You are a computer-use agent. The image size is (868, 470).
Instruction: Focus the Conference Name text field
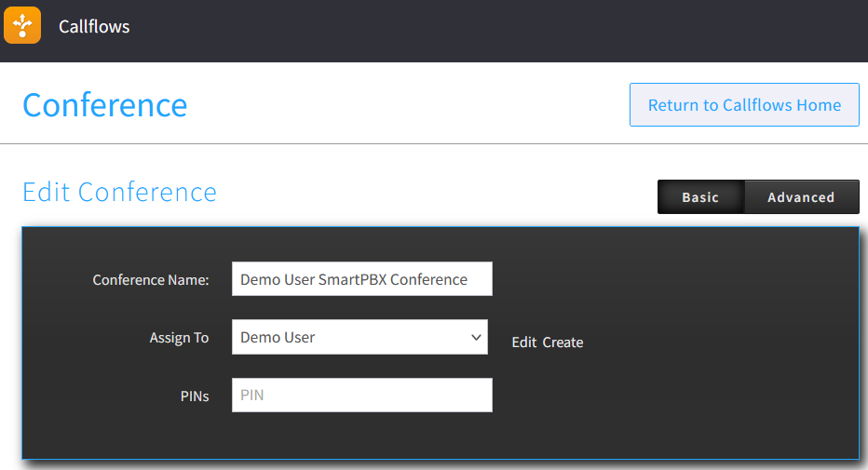[x=361, y=279]
